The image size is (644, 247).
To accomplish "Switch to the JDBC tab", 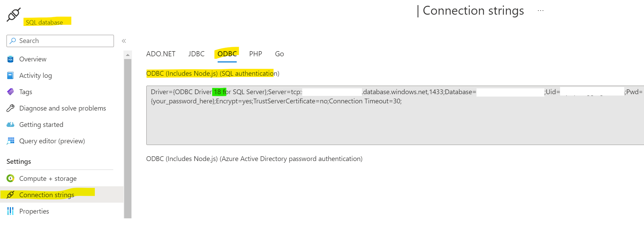I will coord(196,54).
